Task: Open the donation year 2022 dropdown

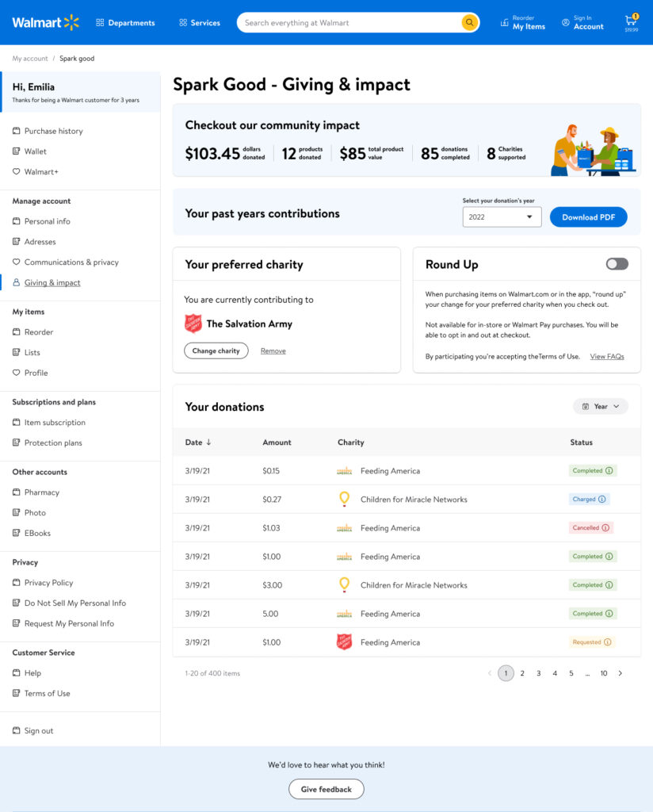Action: pos(502,217)
